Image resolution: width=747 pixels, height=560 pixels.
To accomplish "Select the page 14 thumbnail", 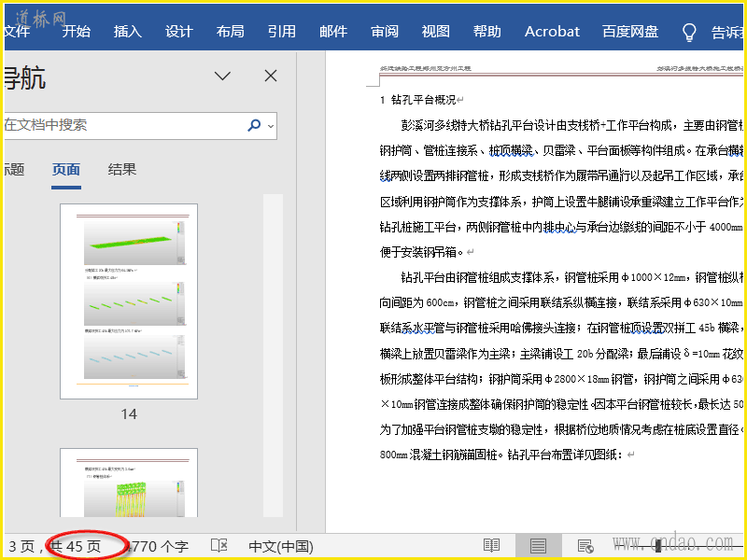I will [129, 301].
